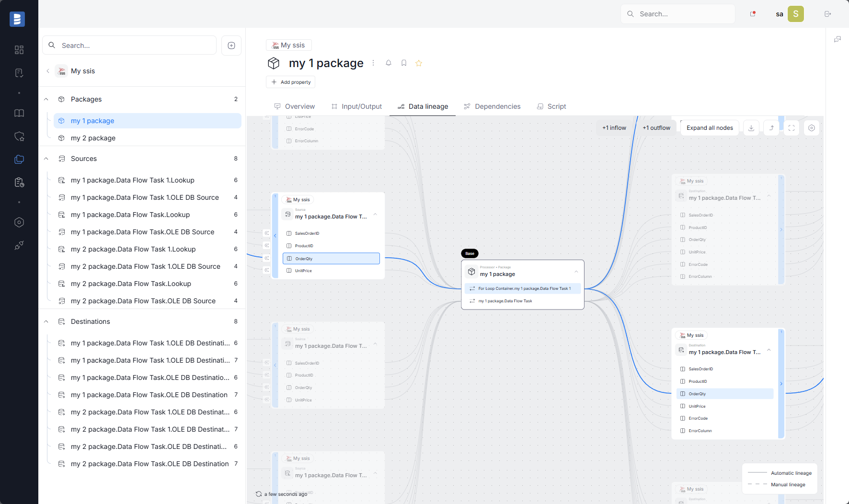The height and width of the screenshot is (504, 849).
Task: Click the +1 inflow button
Action: [614, 127]
